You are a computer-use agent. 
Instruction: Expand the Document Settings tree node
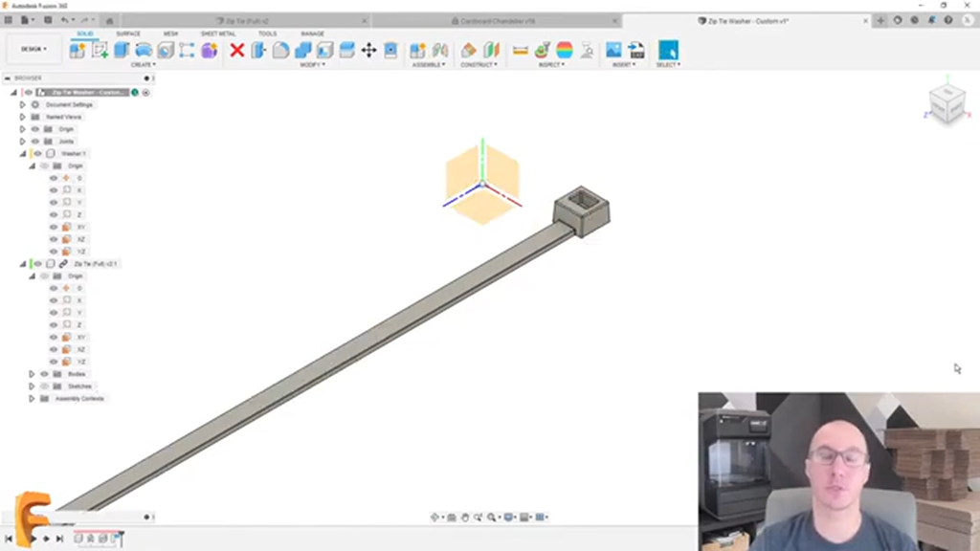pyautogui.click(x=23, y=104)
